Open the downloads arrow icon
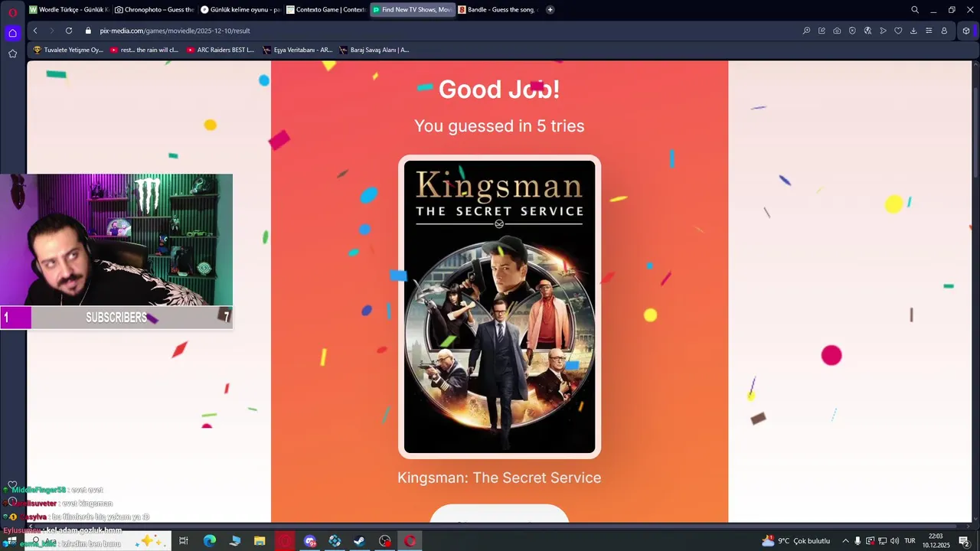 point(913,31)
